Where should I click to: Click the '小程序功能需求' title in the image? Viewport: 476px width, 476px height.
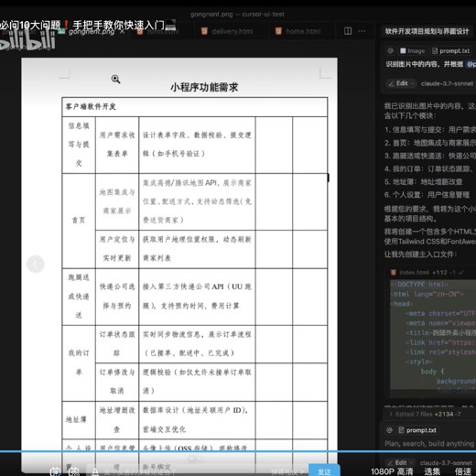point(204,87)
